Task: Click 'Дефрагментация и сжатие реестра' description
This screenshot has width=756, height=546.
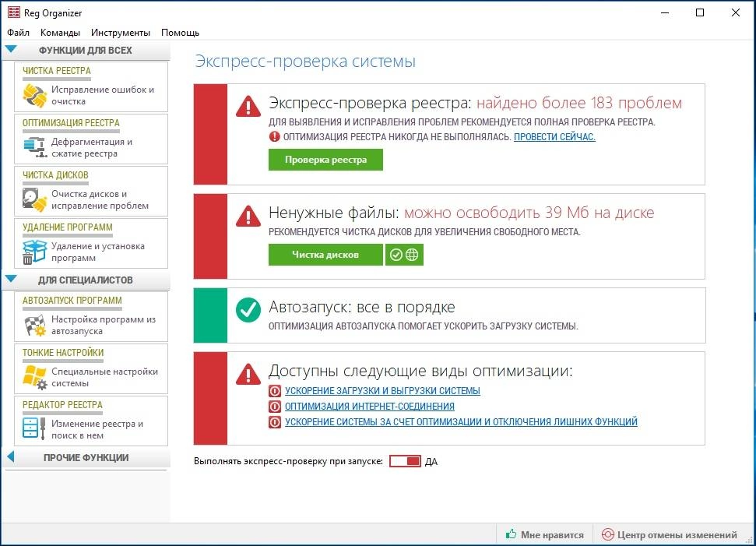Action: coord(92,147)
